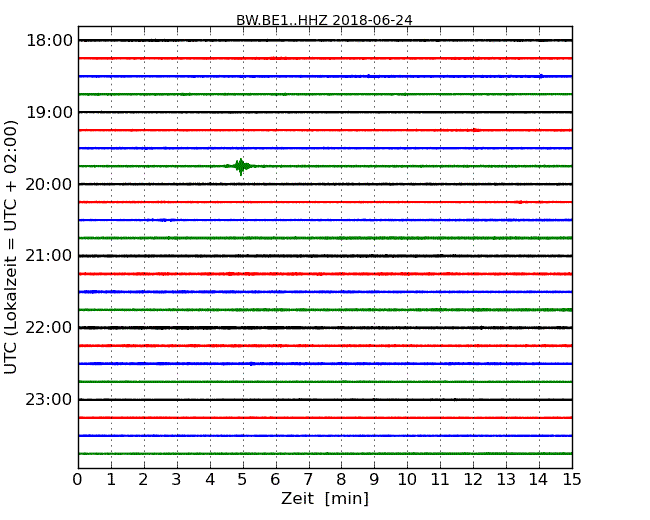Click x-axis tick label 8
This screenshot has width=650, height=520.
click(341, 479)
